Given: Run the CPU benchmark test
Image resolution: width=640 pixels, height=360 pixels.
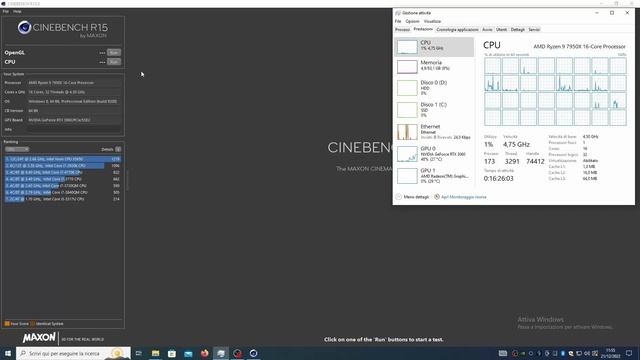Looking at the screenshot, I should pyautogui.click(x=114, y=62).
